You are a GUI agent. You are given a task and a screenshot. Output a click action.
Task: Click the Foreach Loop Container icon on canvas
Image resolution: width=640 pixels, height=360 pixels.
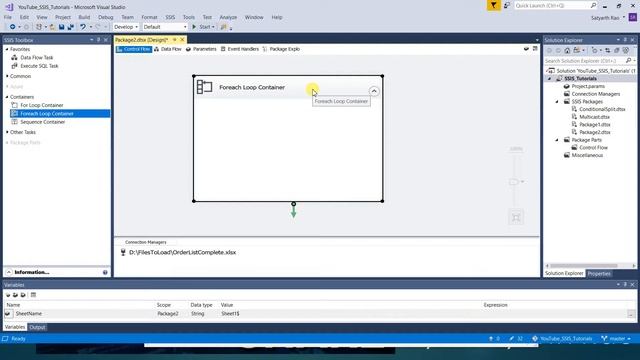(x=204, y=87)
